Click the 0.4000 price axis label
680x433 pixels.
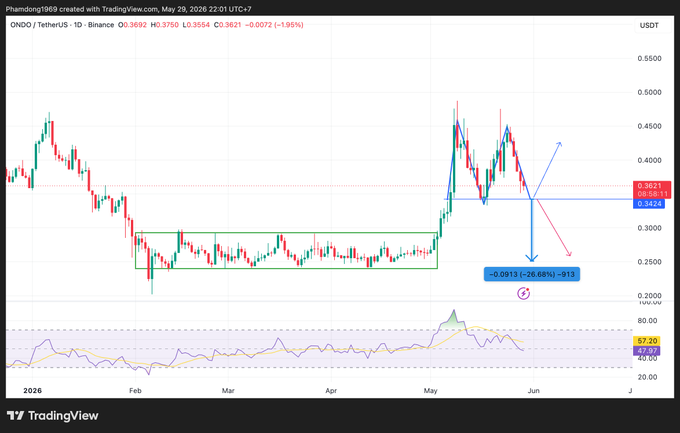pos(649,160)
